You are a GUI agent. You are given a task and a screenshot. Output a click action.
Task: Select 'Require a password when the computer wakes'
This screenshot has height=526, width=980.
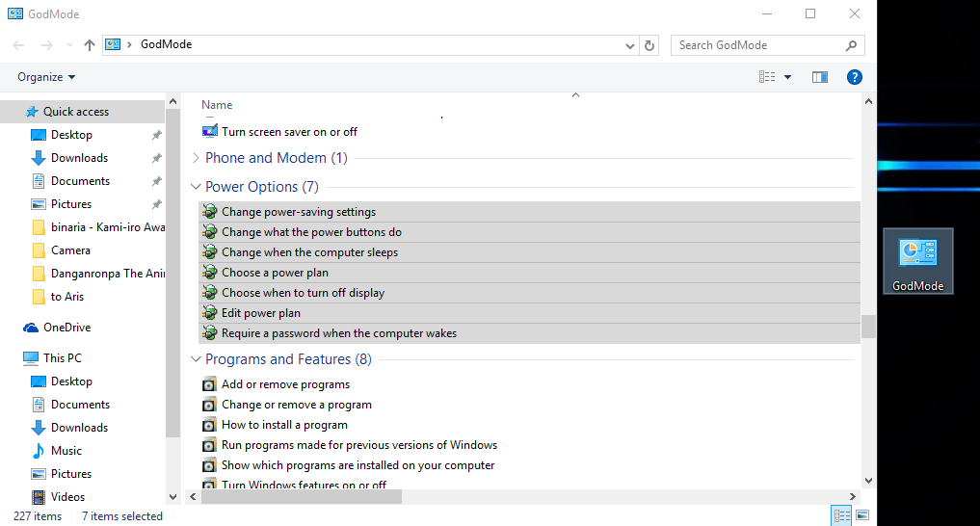click(x=529, y=333)
